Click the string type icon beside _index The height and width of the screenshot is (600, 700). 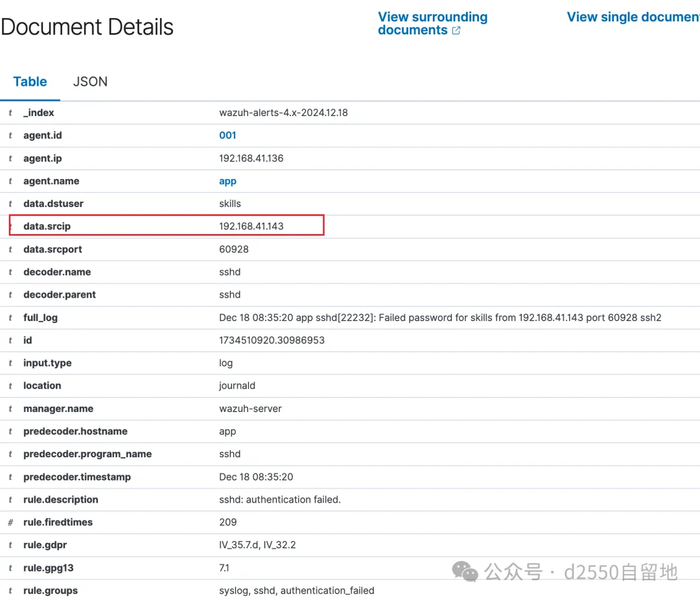click(10, 113)
